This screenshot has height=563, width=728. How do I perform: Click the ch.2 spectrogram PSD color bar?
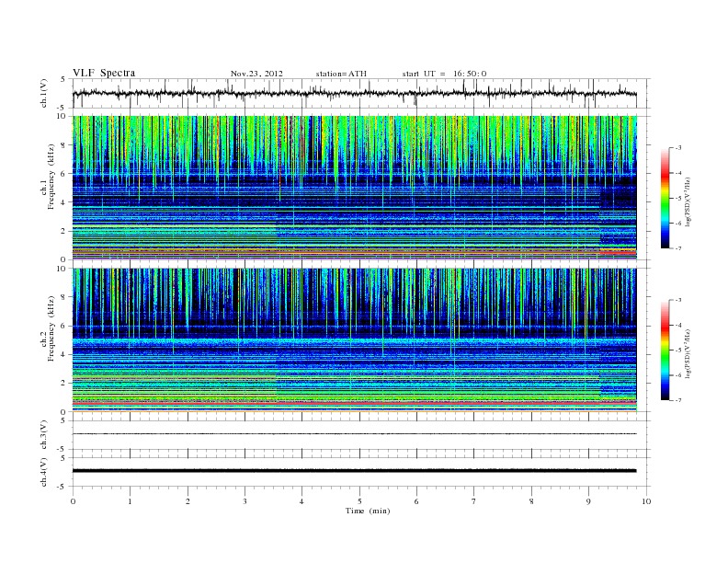click(665, 350)
